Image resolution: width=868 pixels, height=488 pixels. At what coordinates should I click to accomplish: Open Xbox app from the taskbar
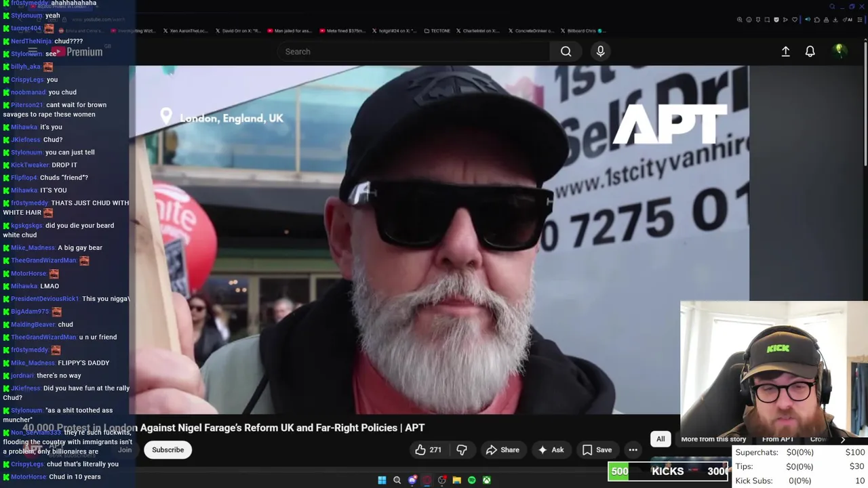[486, 480]
